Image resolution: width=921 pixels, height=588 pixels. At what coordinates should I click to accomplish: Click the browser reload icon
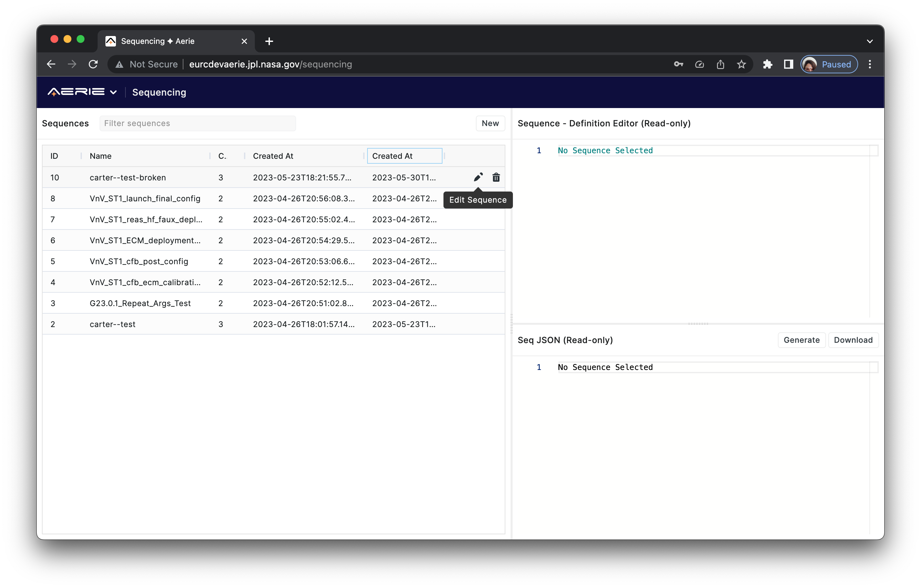(93, 64)
